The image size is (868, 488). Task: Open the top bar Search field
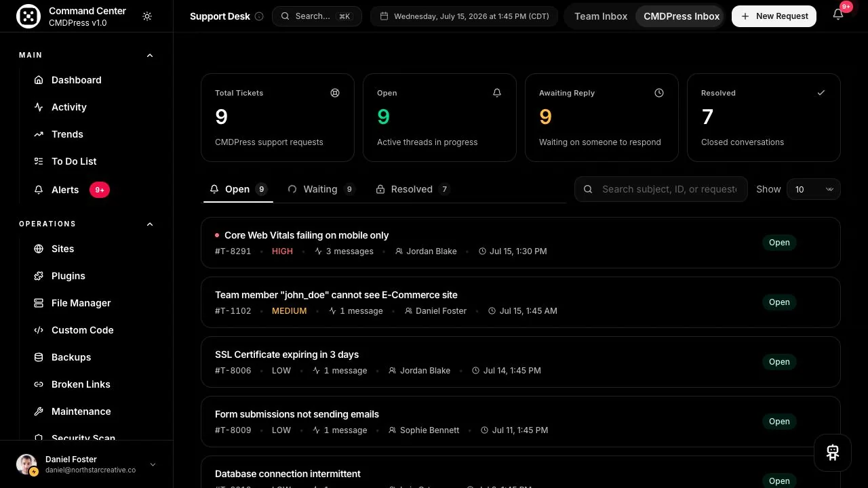pyautogui.click(x=317, y=16)
